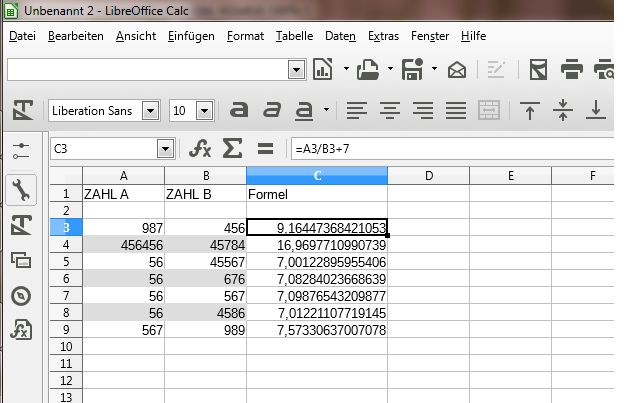Open the Extras menu

click(383, 36)
